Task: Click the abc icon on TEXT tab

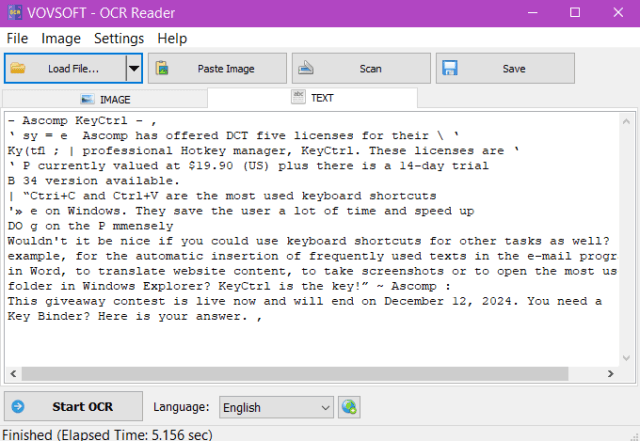Action: coord(298,97)
